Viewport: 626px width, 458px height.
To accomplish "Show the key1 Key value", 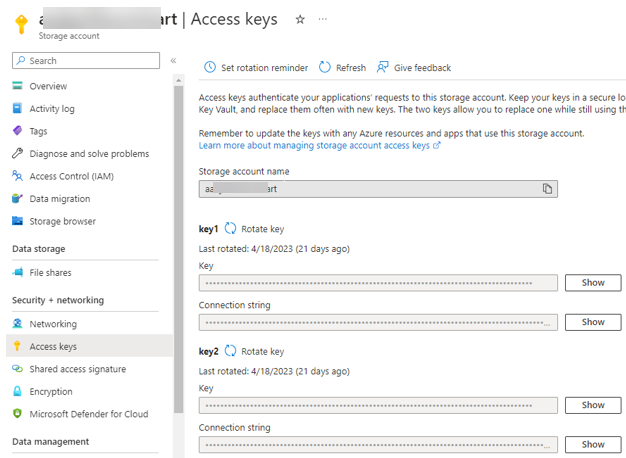I will pos(593,283).
